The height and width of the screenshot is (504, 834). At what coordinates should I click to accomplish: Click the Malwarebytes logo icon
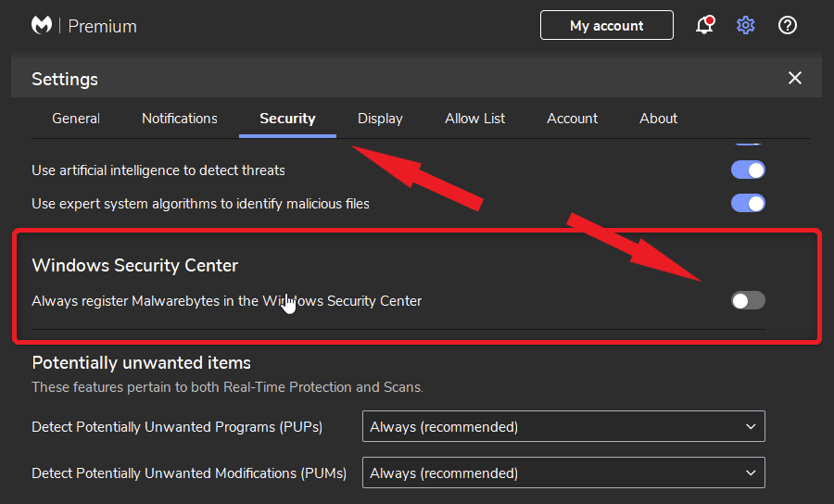click(x=42, y=26)
